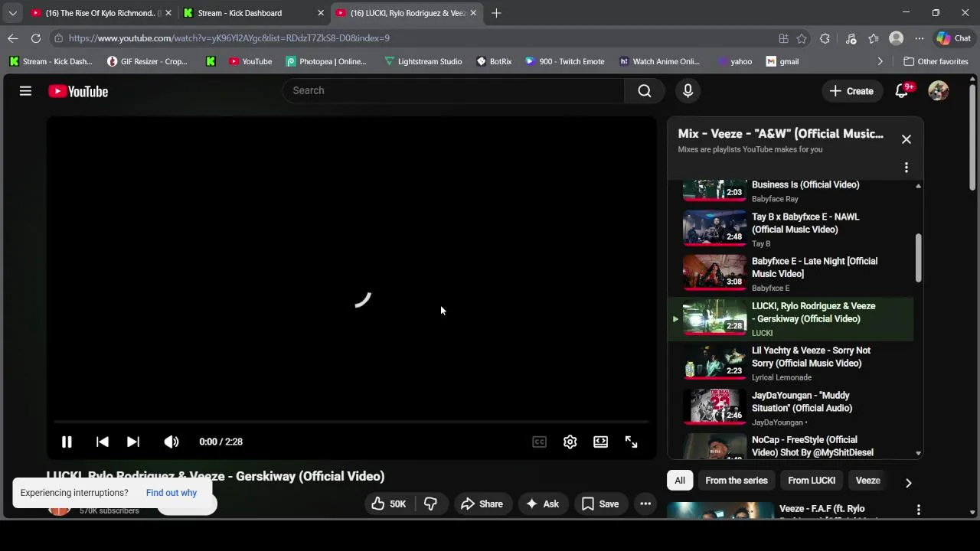980x551 pixels.
Task: Select the Veeze filter chip
Action: coord(867,481)
